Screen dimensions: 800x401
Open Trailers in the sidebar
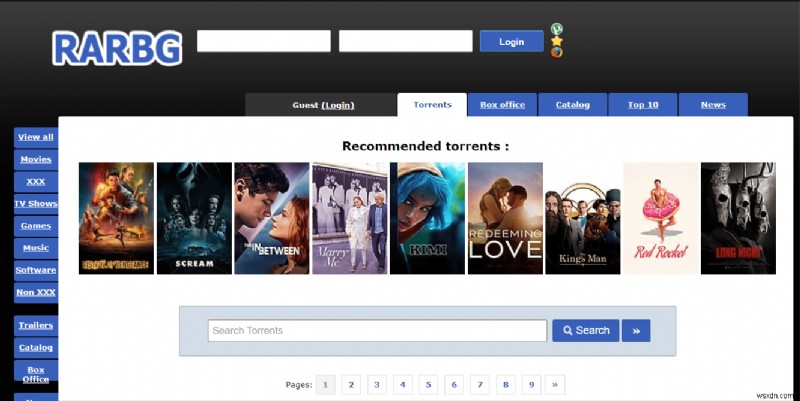click(36, 325)
